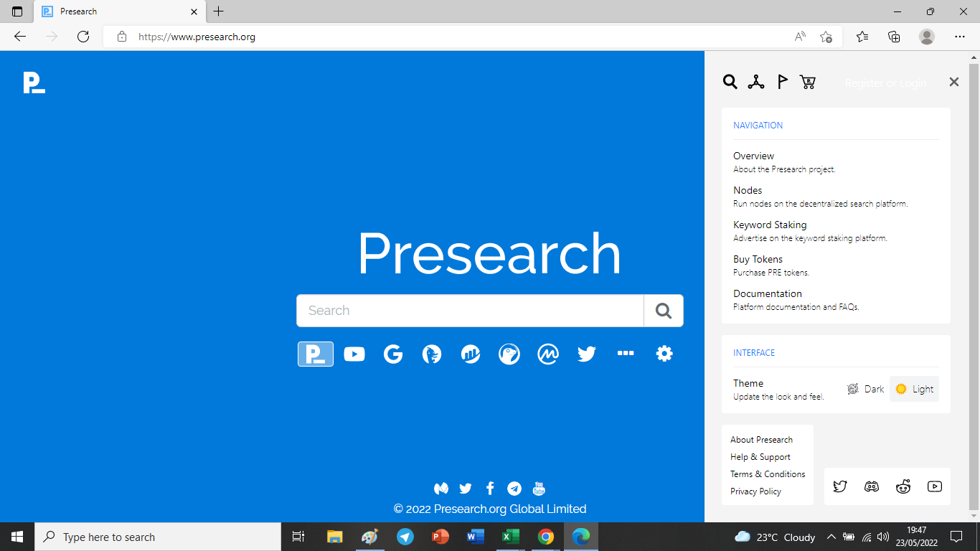
Task: Open the site information padlock
Action: pyautogui.click(x=122, y=37)
